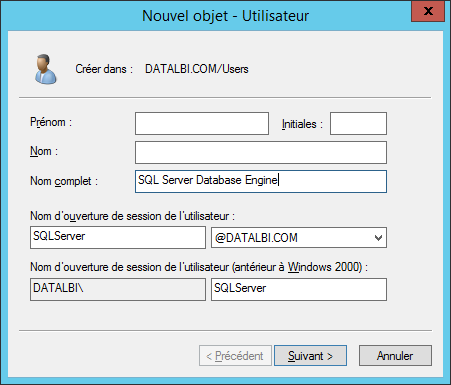Click the user avatar icon

[x=46, y=69]
